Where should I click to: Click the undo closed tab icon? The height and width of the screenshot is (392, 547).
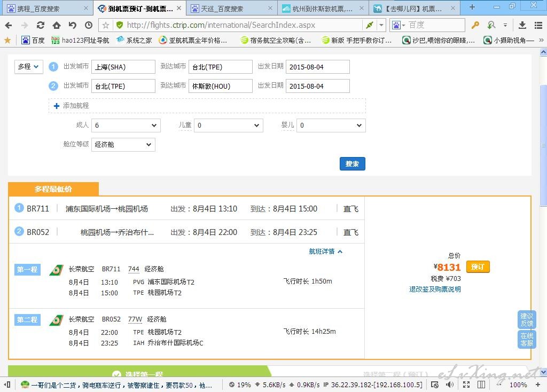pos(73,25)
